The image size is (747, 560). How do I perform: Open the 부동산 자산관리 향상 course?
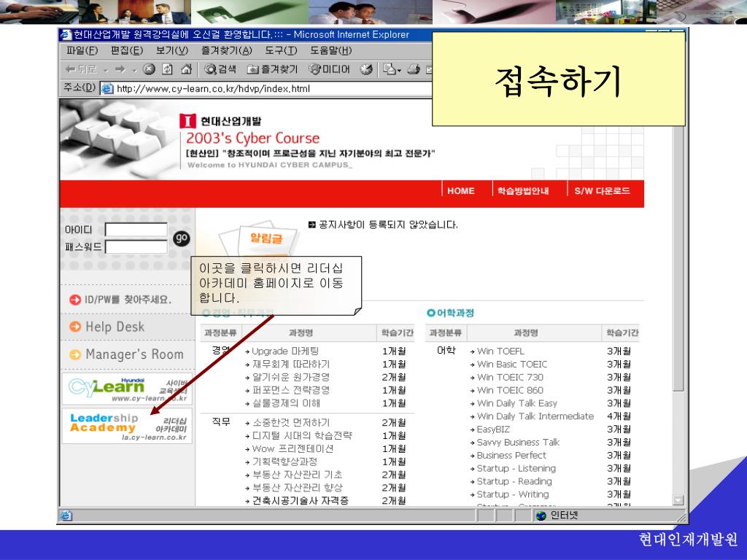pyautogui.click(x=297, y=488)
